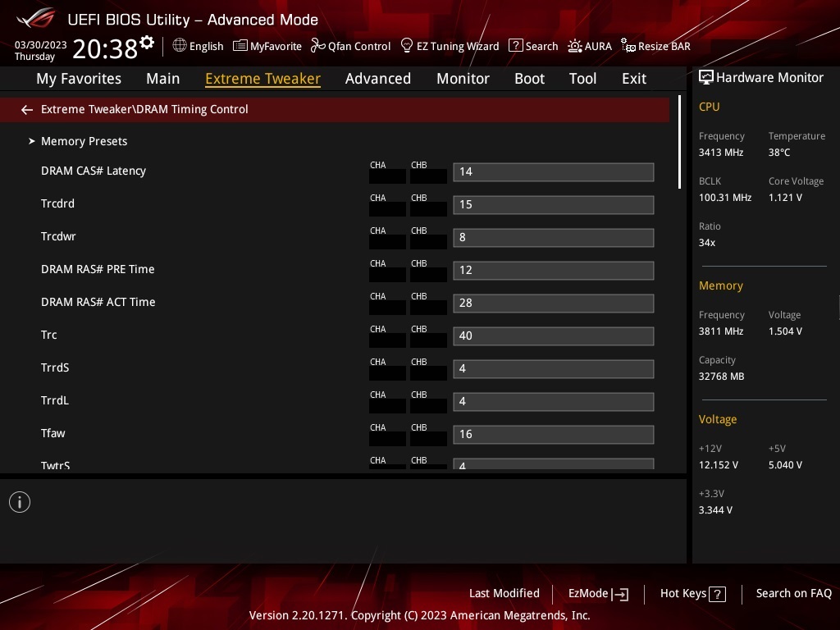Click the Trcdrd value field

coord(554,204)
